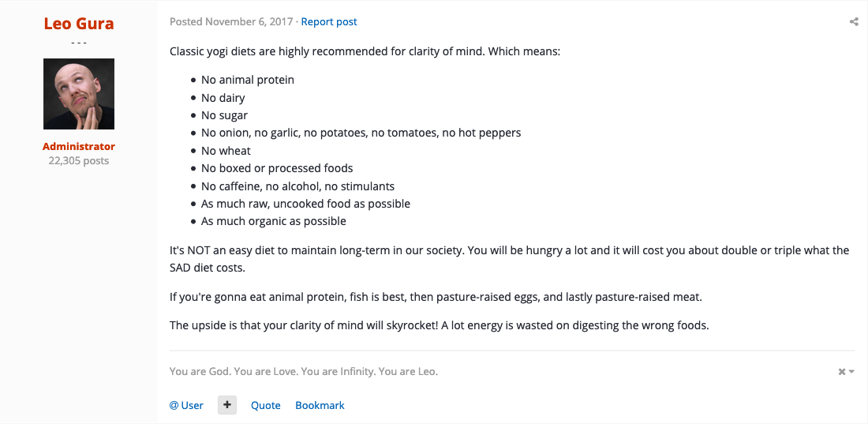
Task: Click the @ User mention link
Action: (186, 405)
